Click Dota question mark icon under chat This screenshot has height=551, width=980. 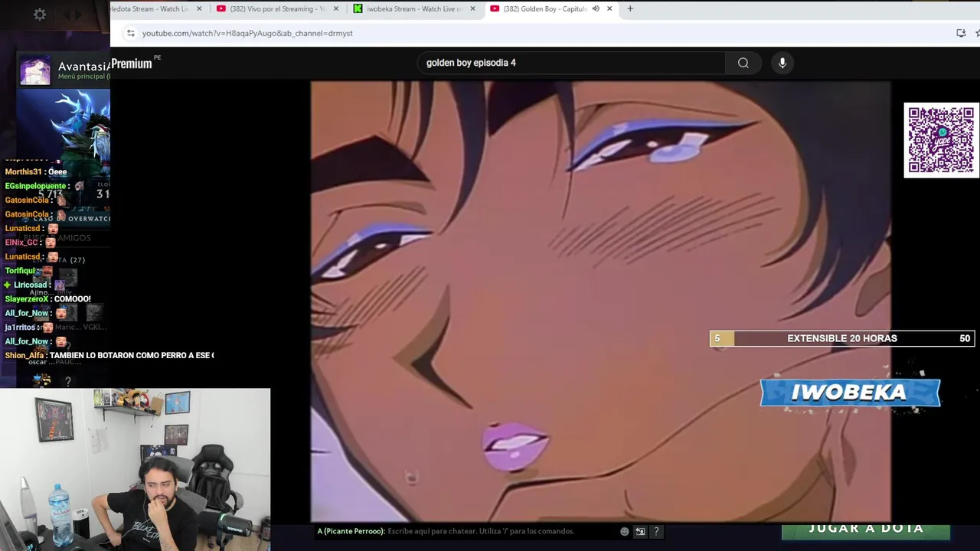(68, 381)
